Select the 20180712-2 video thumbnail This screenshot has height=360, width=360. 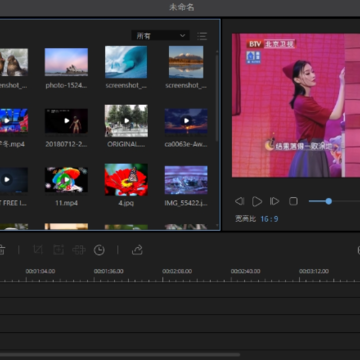click(66, 121)
